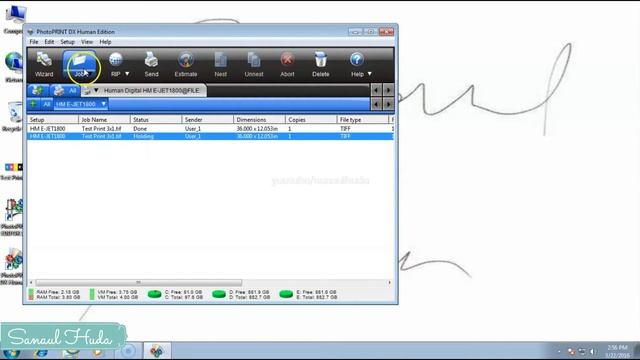640x360 pixels.
Task: Click the green plus icon in the blue bar
Action: click(33, 104)
